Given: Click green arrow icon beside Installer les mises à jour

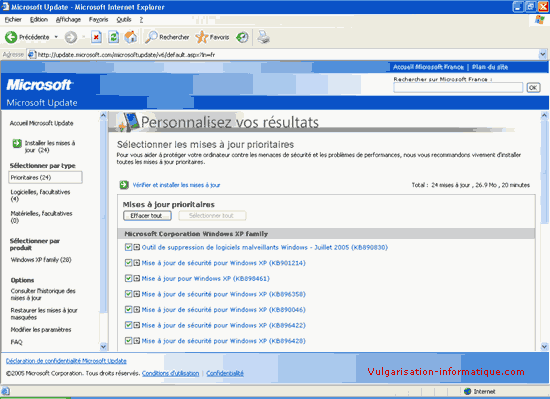Looking at the screenshot, I should (17, 143).
